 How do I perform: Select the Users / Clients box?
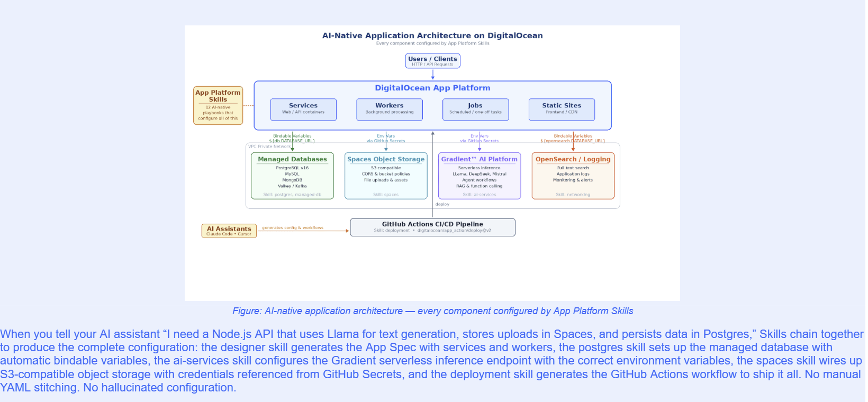click(x=432, y=61)
